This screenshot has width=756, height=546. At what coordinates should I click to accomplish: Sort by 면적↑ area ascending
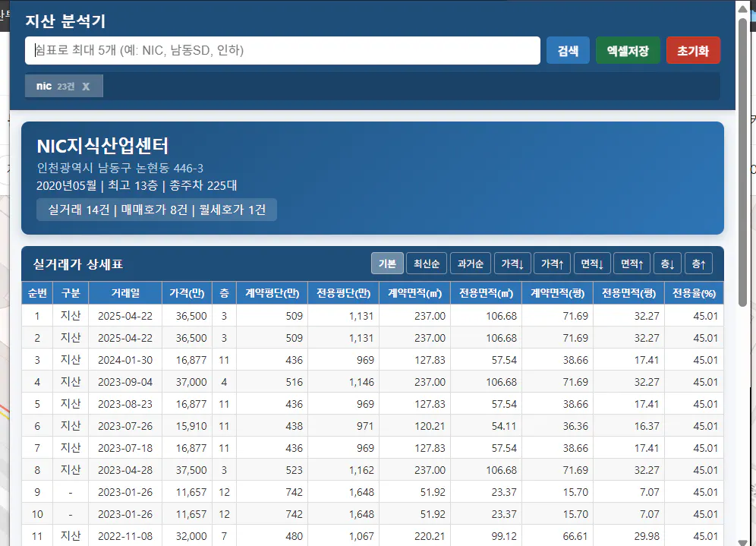pyautogui.click(x=632, y=264)
